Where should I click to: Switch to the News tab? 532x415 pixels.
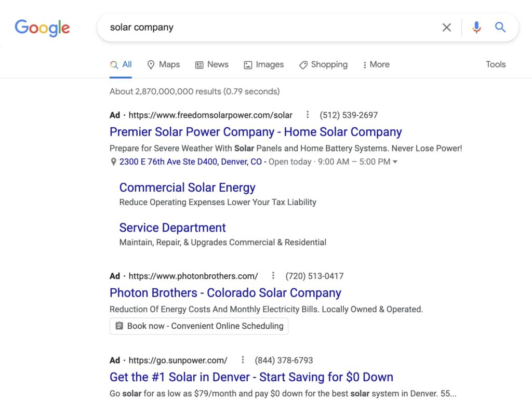(x=212, y=64)
